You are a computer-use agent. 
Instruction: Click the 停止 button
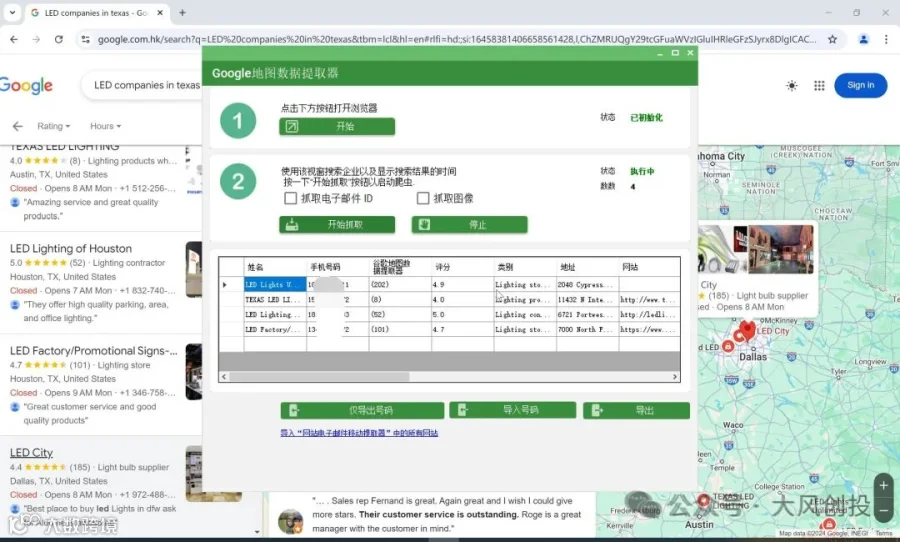470,224
